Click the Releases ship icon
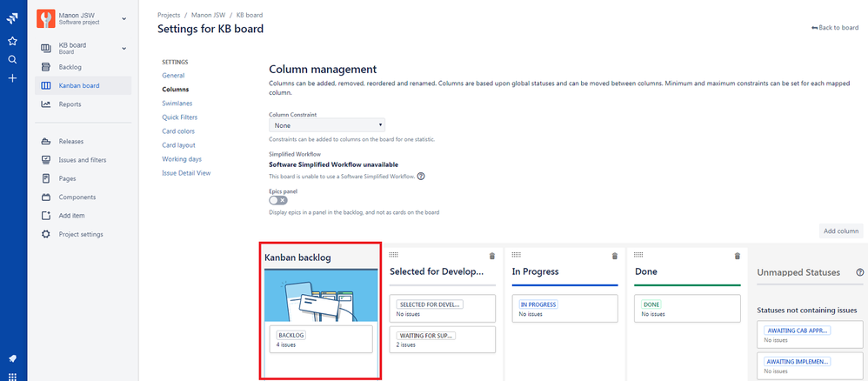This screenshot has width=868, height=381. 46,141
